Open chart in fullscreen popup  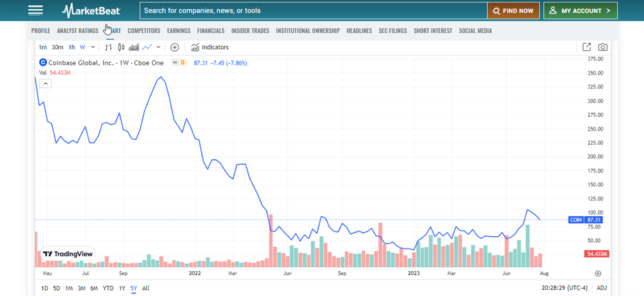click(587, 47)
